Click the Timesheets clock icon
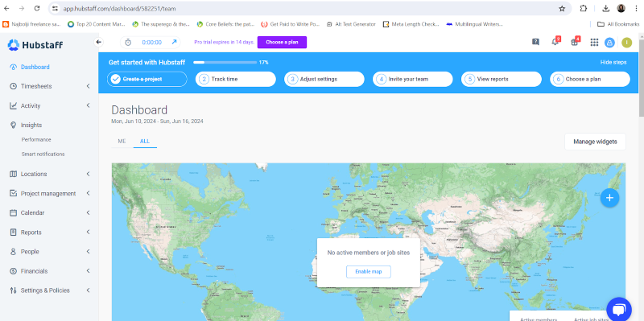The height and width of the screenshot is (321, 644). (x=13, y=86)
